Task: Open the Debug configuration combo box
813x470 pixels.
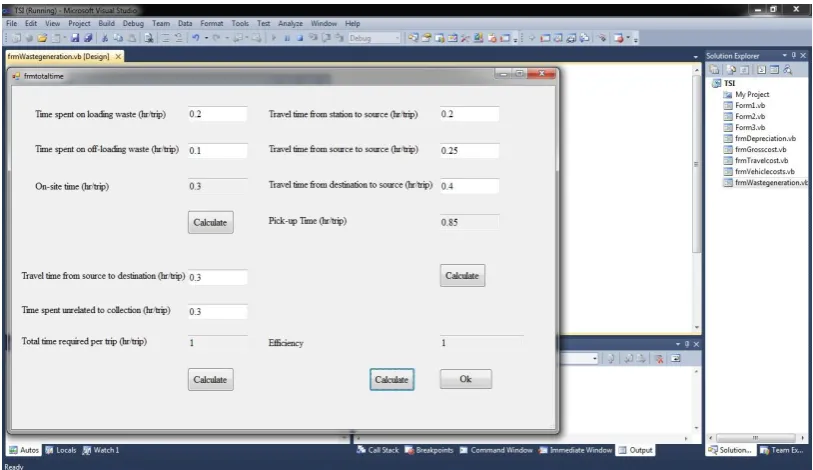Action: click(374, 38)
